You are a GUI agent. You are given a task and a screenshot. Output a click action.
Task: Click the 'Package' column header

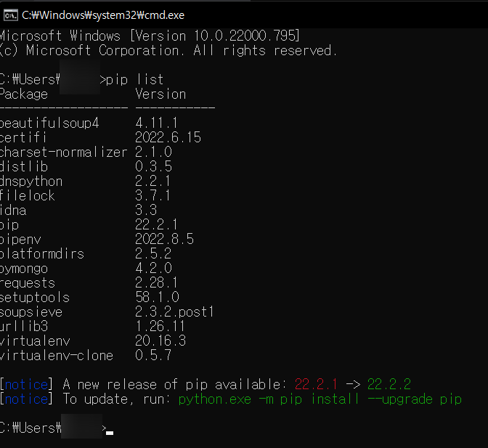tap(24, 94)
